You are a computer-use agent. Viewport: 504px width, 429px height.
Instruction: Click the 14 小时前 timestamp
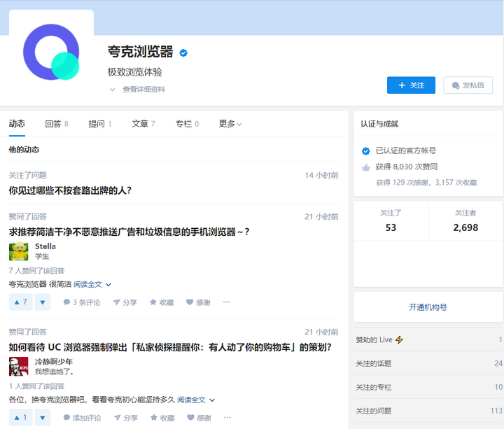(x=321, y=175)
